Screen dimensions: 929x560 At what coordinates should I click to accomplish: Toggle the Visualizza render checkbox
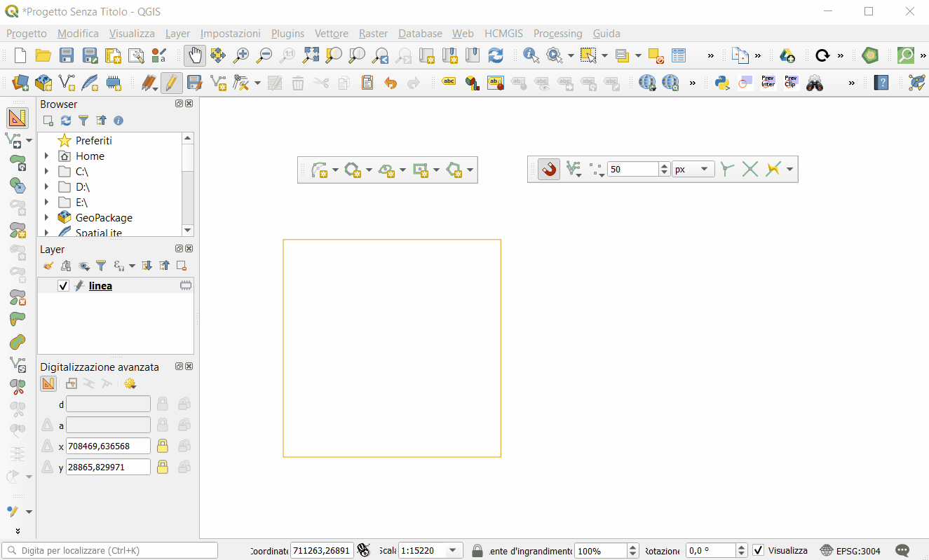(x=758, y=551)
